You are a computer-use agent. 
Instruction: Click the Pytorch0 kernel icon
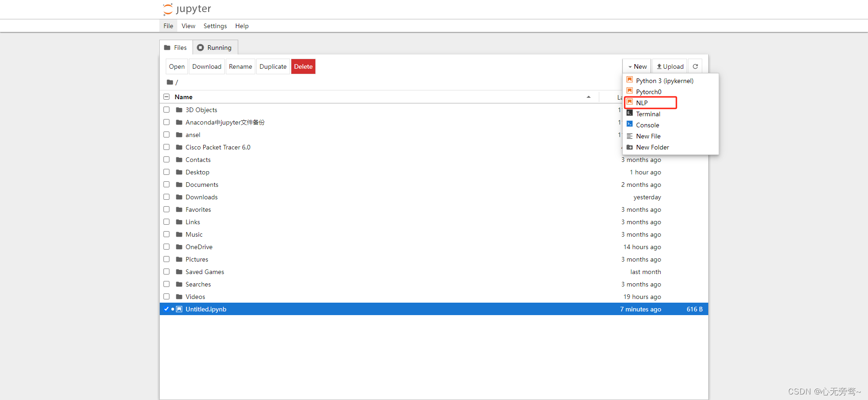629,91
